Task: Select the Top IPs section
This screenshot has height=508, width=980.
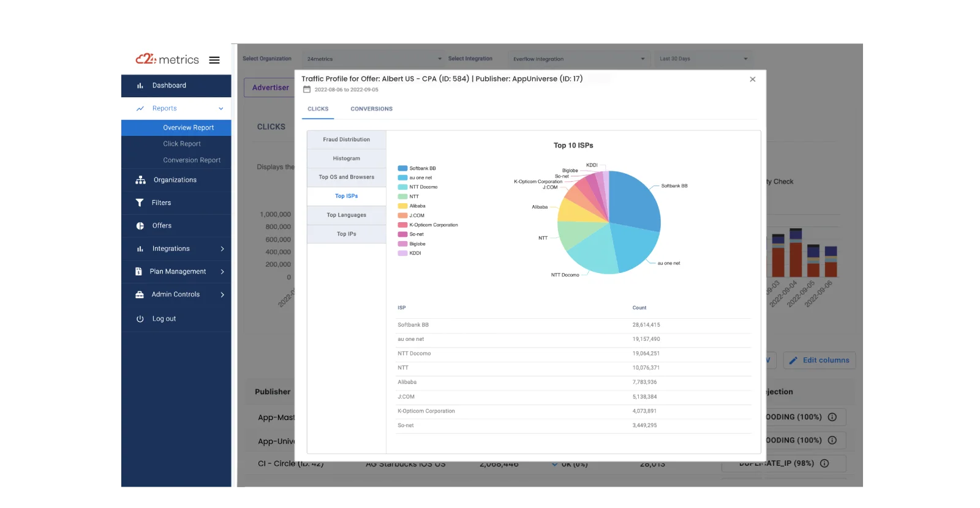Action: pyautogui.click(x=347, y=234)
